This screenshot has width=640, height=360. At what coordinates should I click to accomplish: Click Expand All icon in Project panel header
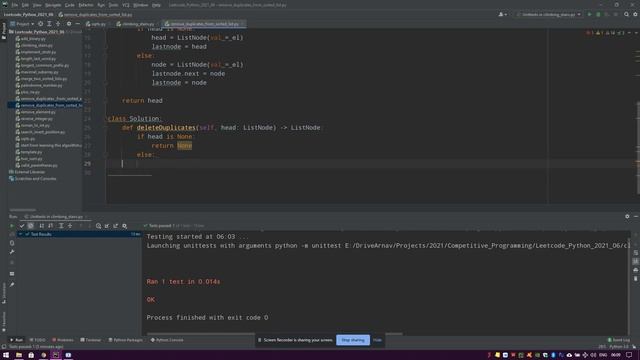[49, 24]
